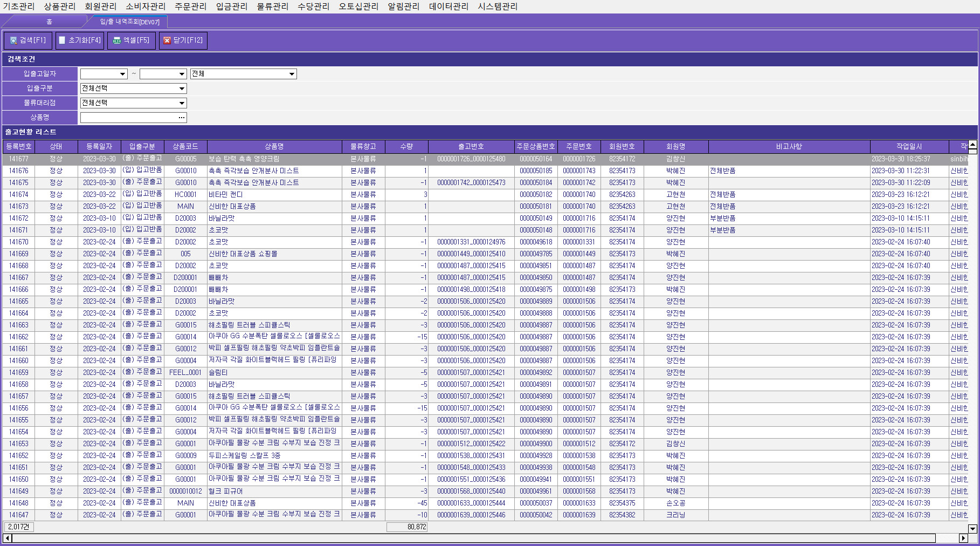Click 신비한 대표상품 in row 141673
980x546 pixels.
pyautogui.click(x=232, y=207)
